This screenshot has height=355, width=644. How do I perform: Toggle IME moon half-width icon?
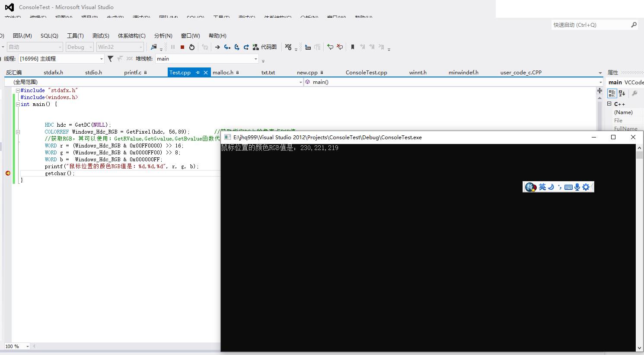[x=551, y=187]
